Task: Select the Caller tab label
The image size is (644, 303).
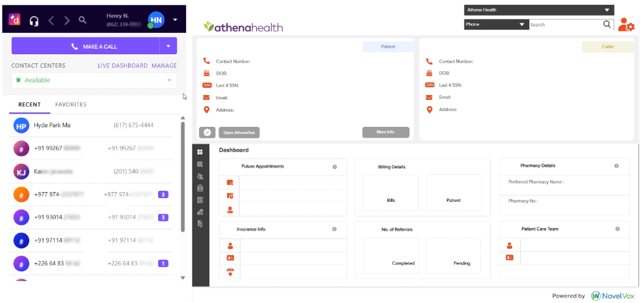Action: 608,47
